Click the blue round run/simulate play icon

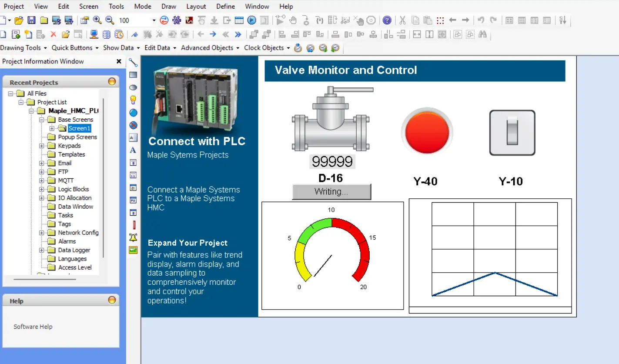pyautogui.click(x=251, y=20)
